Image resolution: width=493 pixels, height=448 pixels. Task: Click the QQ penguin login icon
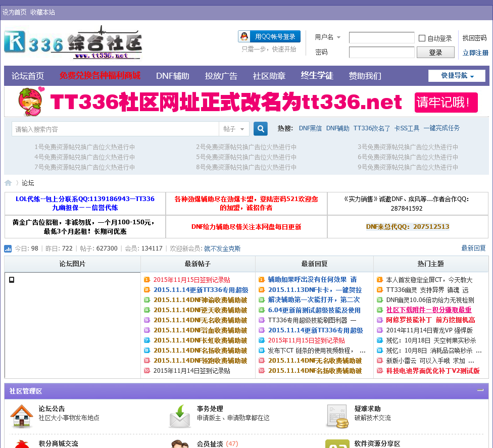[x=244, y=36]
